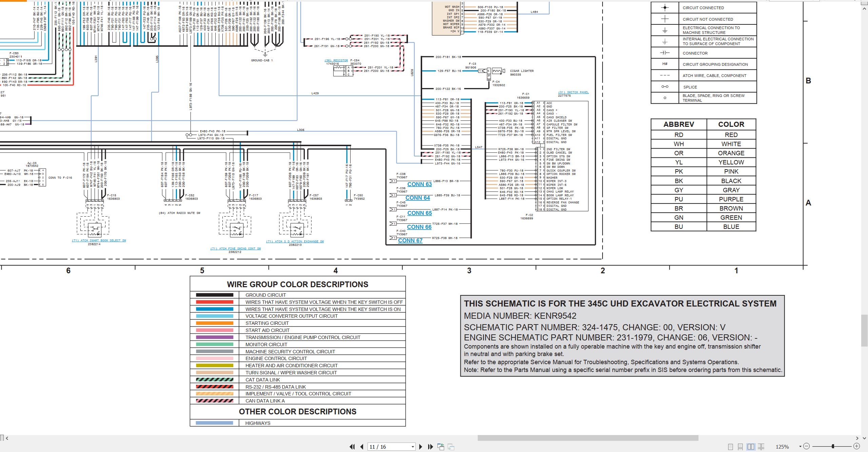Click the previous view icon
This screenshot has width=868, height=452.
[441, 447]
